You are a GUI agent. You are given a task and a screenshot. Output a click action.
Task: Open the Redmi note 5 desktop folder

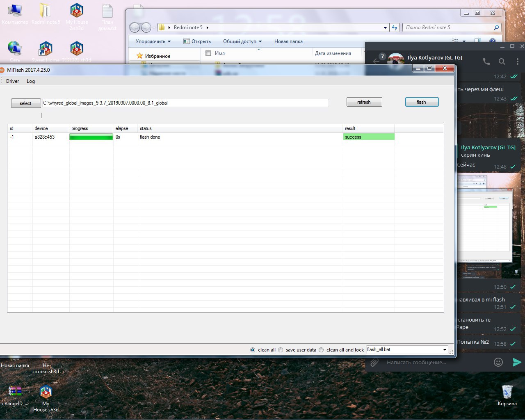tap(46, 14)
